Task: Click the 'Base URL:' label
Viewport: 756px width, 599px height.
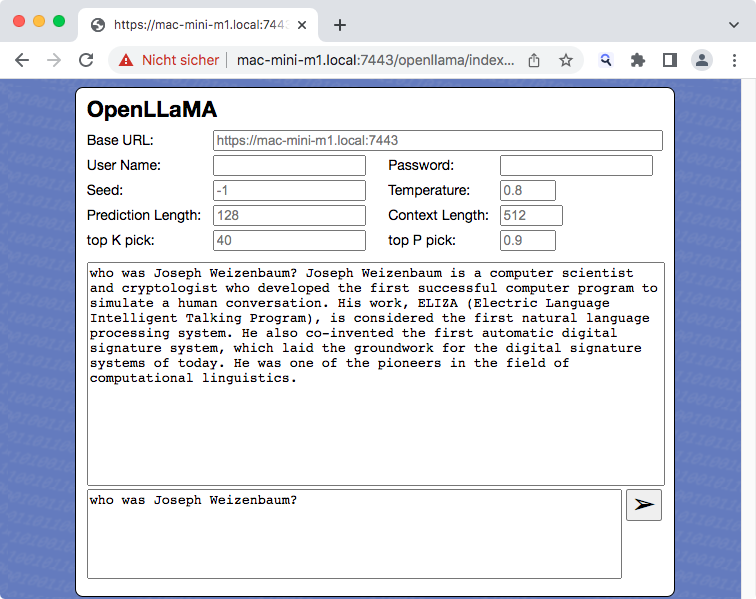Action: pos(120,140)
